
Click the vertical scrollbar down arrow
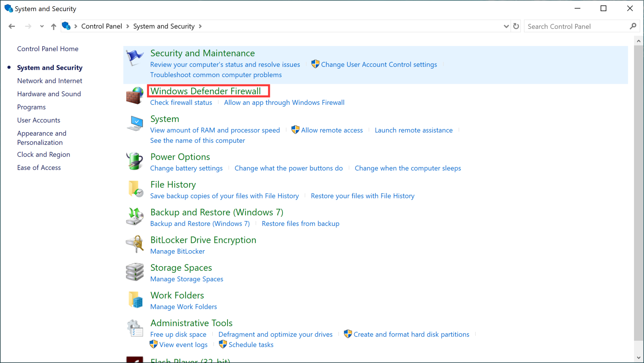[x=638, y=357]
